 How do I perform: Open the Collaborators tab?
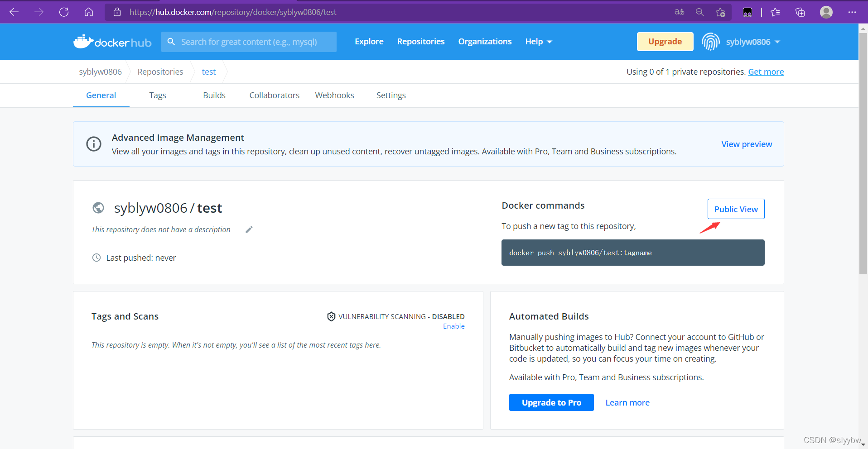[275, 95]
